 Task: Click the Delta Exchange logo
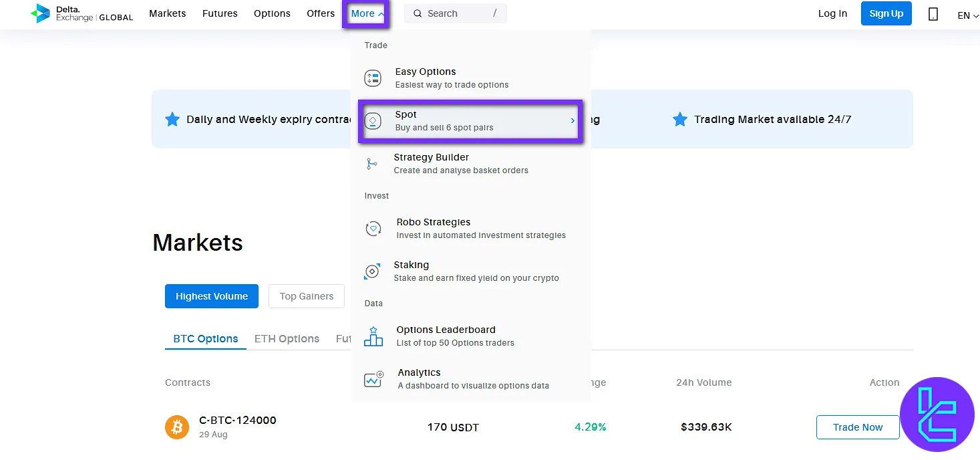click(81, 13)
